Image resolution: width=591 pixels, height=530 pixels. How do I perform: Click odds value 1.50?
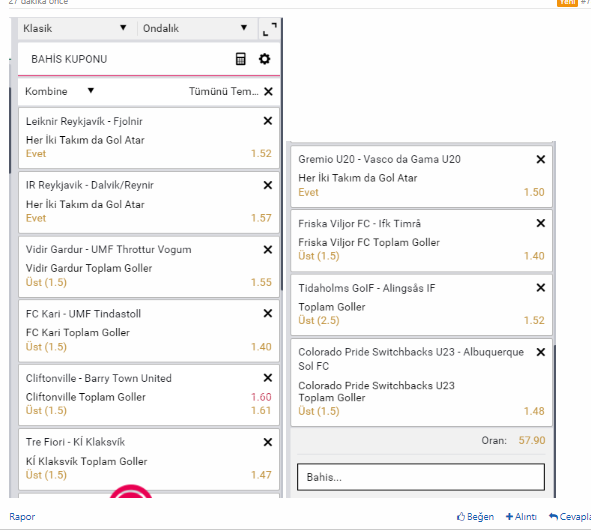(534, 192)
